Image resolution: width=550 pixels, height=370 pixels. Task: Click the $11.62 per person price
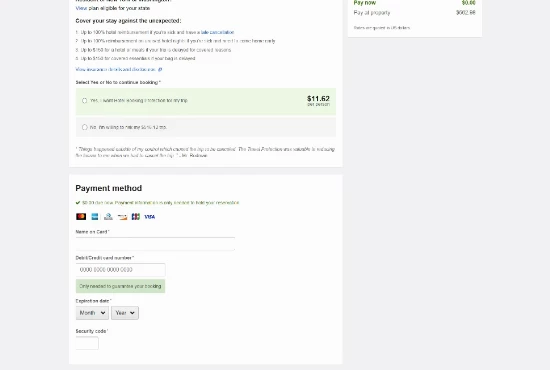tap(318, 100)
